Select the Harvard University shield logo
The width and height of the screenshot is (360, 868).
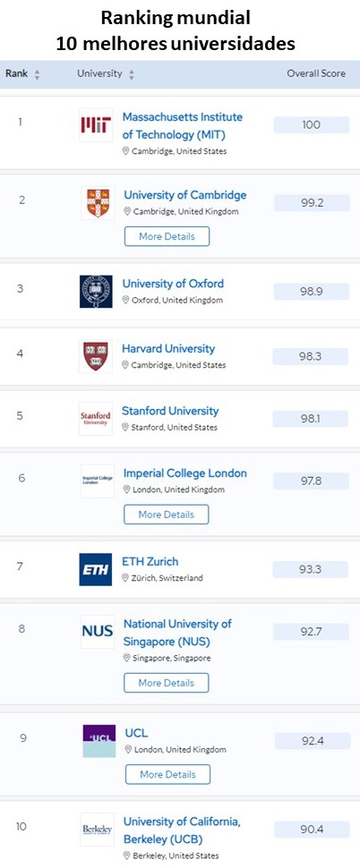point(96,356)
